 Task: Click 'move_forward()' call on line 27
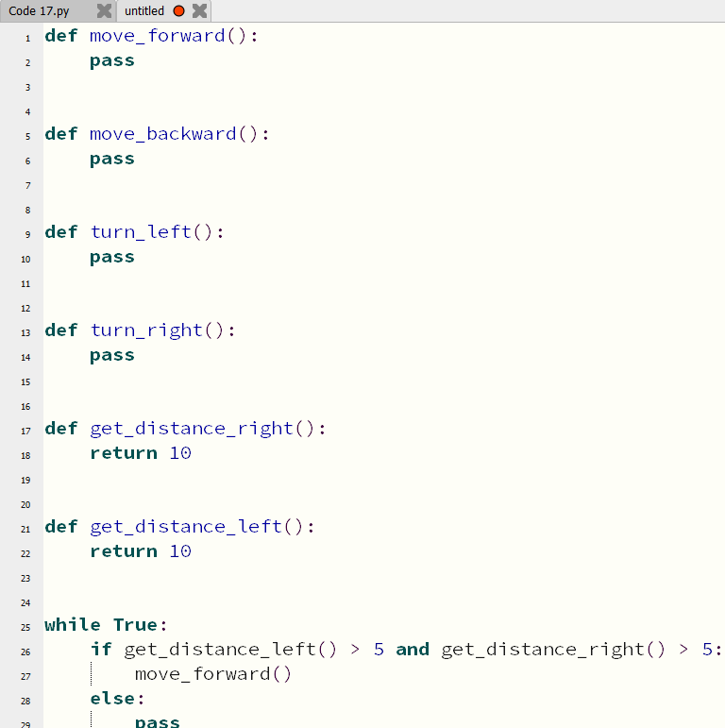pos(213,674)
